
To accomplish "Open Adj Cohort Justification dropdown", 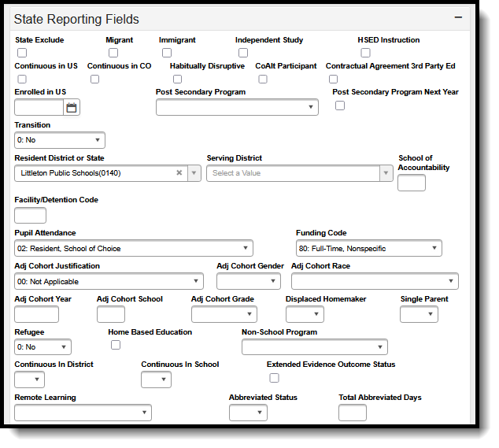I will (x=109, y=281).
